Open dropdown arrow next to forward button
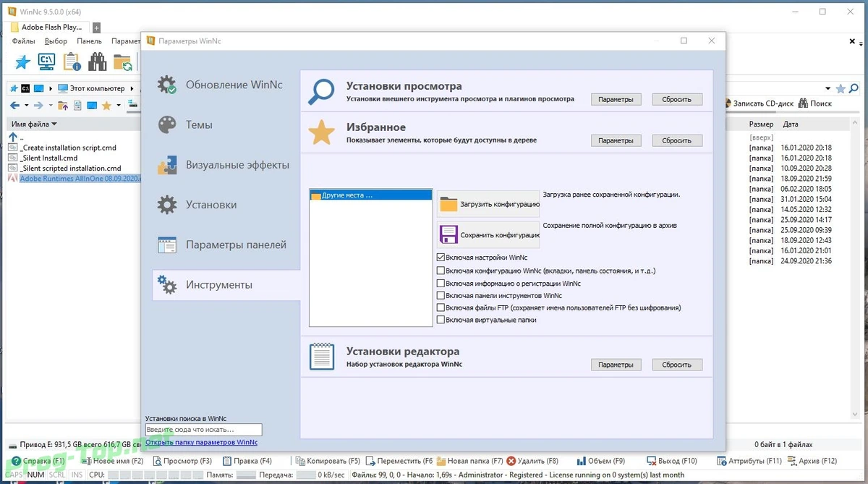 (x=49, y=106)
